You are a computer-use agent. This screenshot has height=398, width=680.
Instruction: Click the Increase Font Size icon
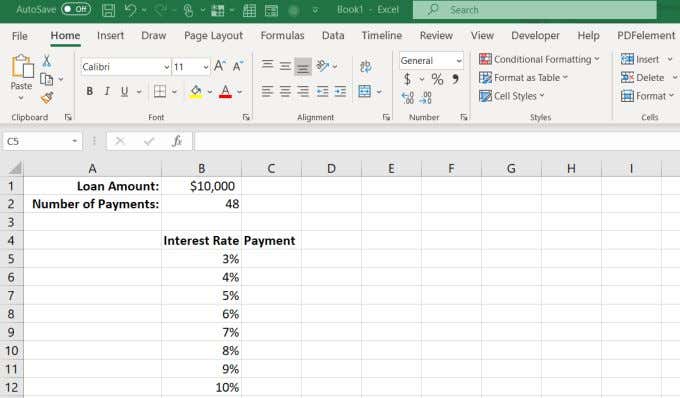coord(220,66)
